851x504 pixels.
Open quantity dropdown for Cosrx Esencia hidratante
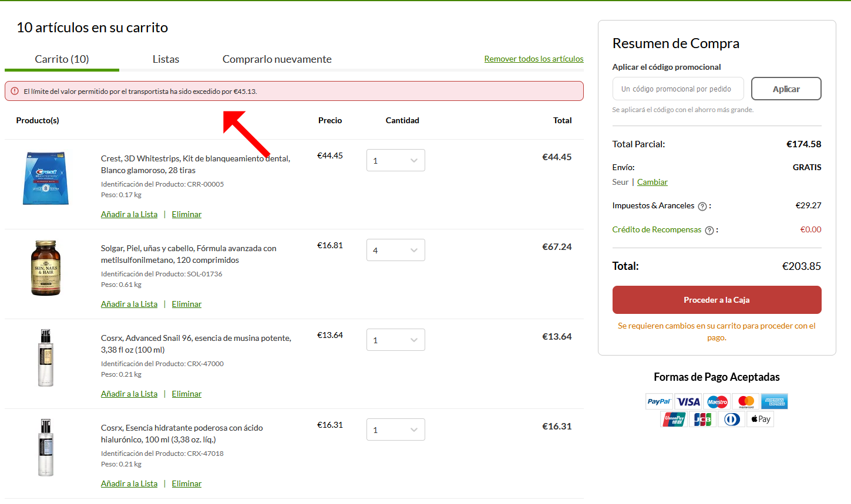(396, 429)
